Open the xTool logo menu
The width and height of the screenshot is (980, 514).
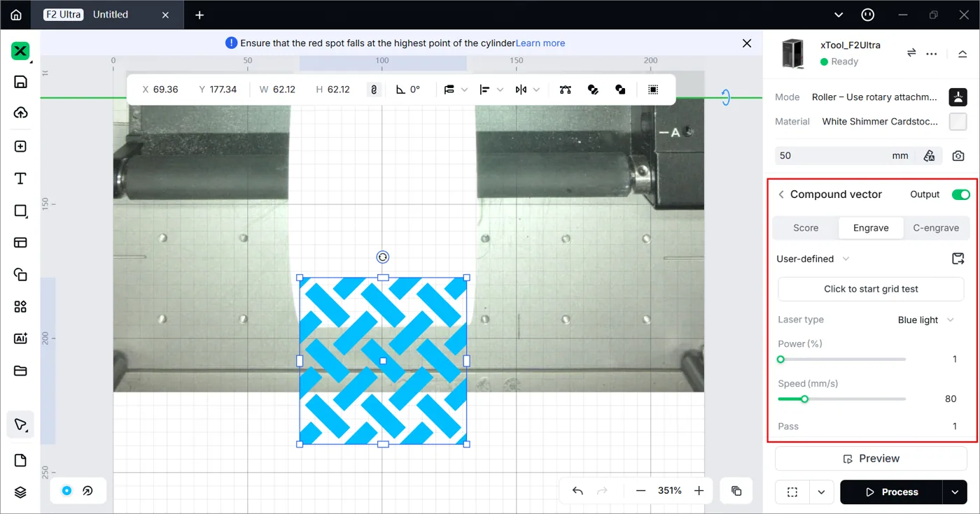pyautogui.click(x=20, y=51)
